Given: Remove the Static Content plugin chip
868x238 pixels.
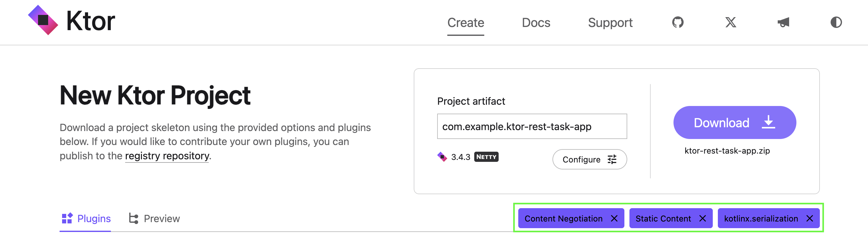Looking at the screenshot, I should pos(703,218).
